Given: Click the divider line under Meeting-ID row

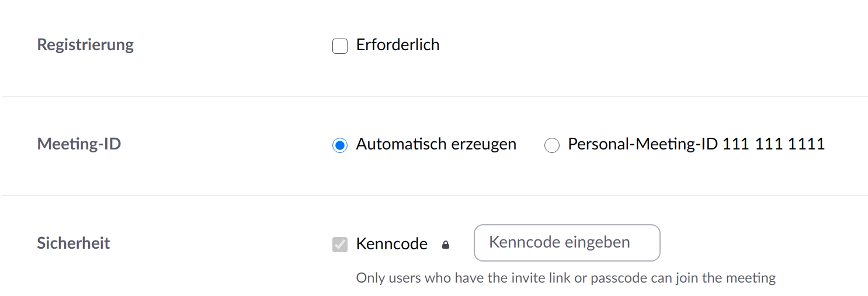Looking at the screenshot, I should click(x=434, y=196).
